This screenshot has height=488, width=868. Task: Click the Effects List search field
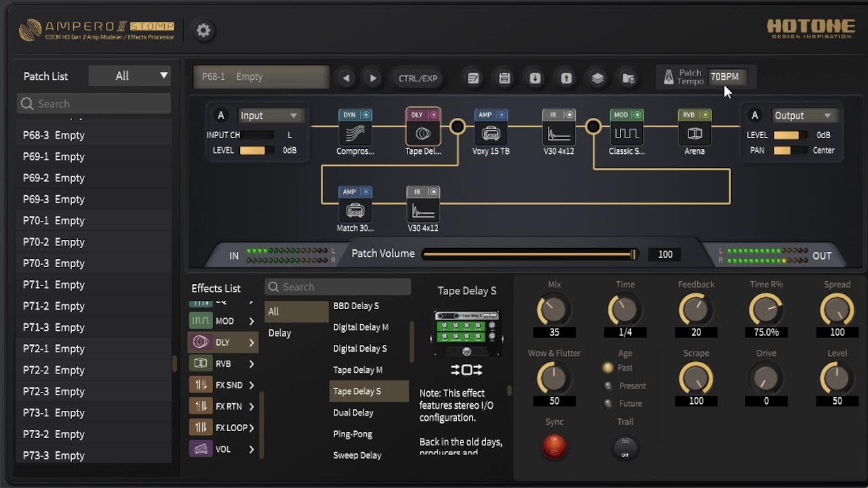coord(338,287)
